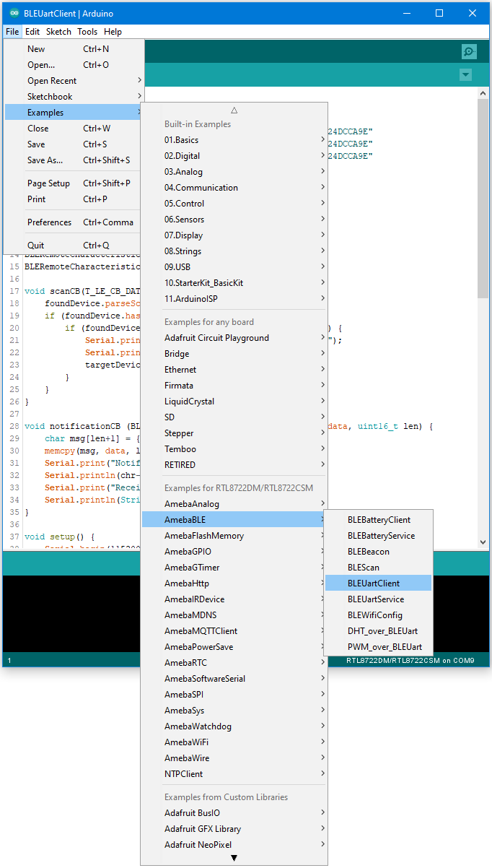Click the tab options dropdown arrow
Image resolution: width=492 pixels, height=868 pixels.
point(465,75)
